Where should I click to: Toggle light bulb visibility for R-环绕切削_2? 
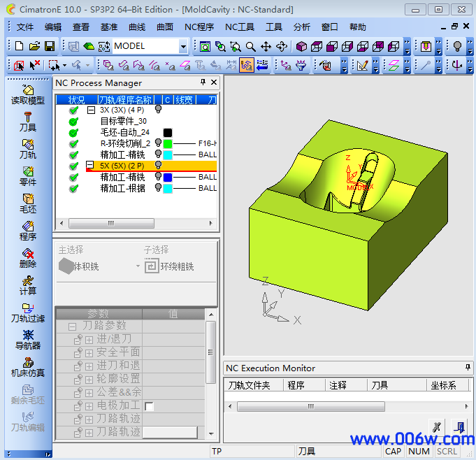(x=159, y=143)
